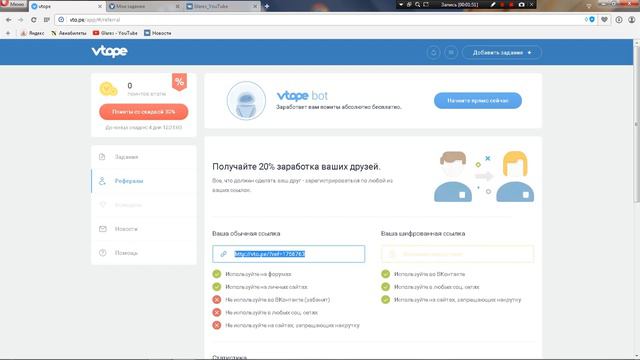
Task: Open the sidebar item with the diamond icon
Action: tap(144, 205)
